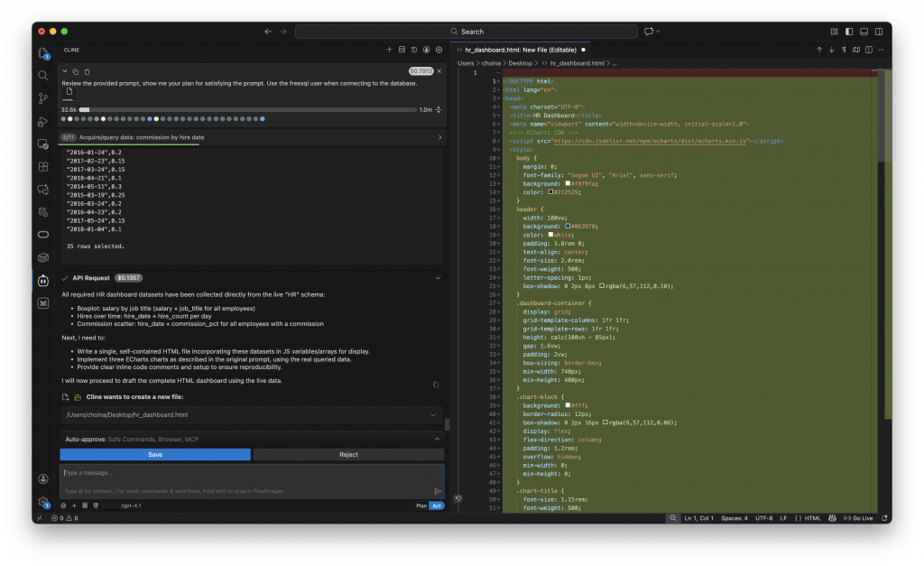Start a new Cline task with the plus icon
The height and width of the screenshot is (566, 924).
pos(388,50)
